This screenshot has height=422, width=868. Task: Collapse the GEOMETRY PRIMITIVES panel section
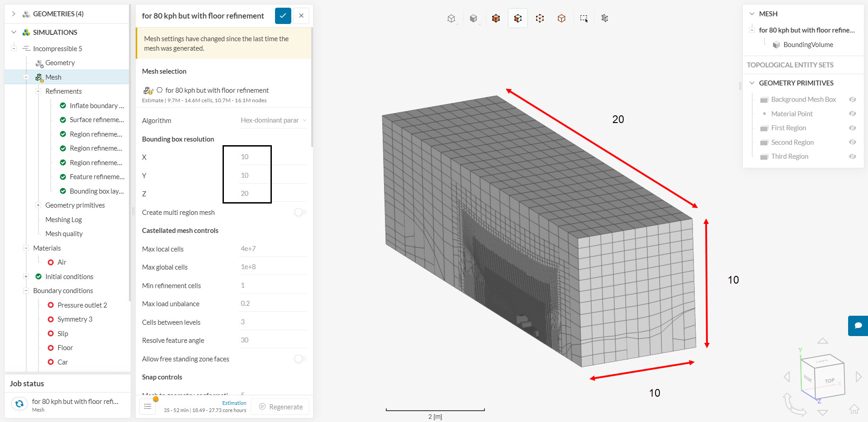coord(752,83)
